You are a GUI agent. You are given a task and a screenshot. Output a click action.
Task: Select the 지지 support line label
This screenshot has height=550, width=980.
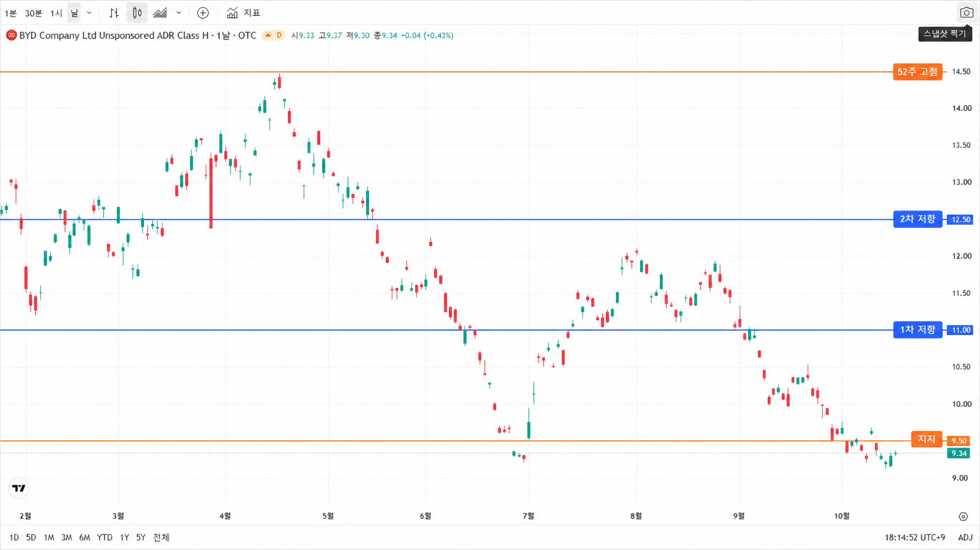[927, 439]
